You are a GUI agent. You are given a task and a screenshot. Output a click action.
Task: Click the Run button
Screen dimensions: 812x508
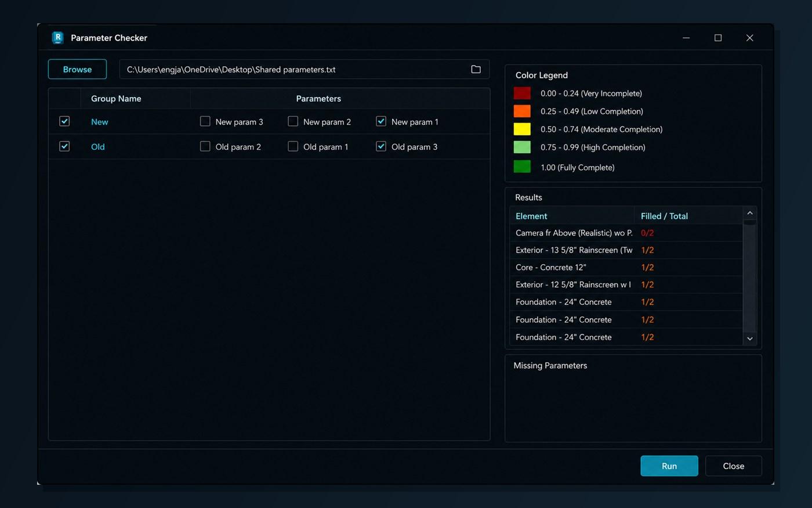[x=669, y=466]
